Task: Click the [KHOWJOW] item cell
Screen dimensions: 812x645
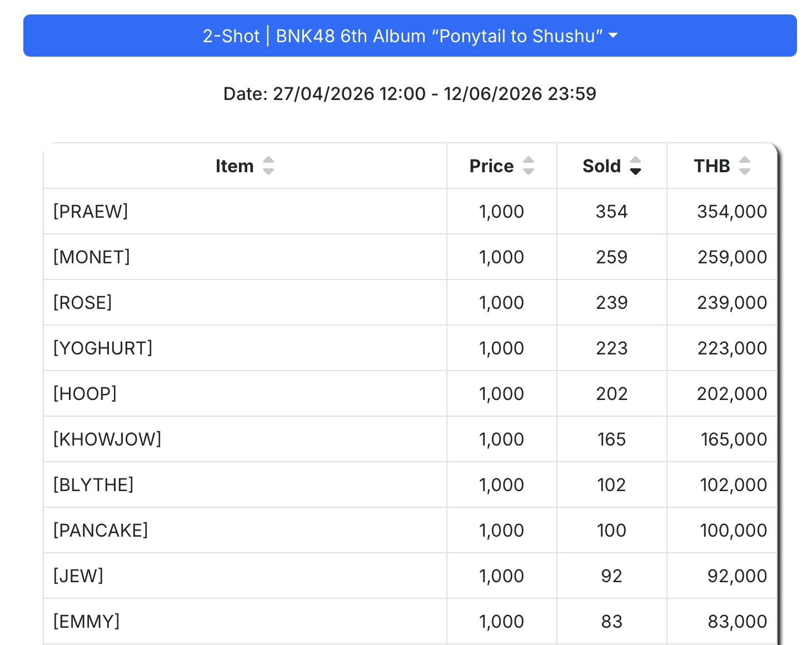Action: click(107, 439)
